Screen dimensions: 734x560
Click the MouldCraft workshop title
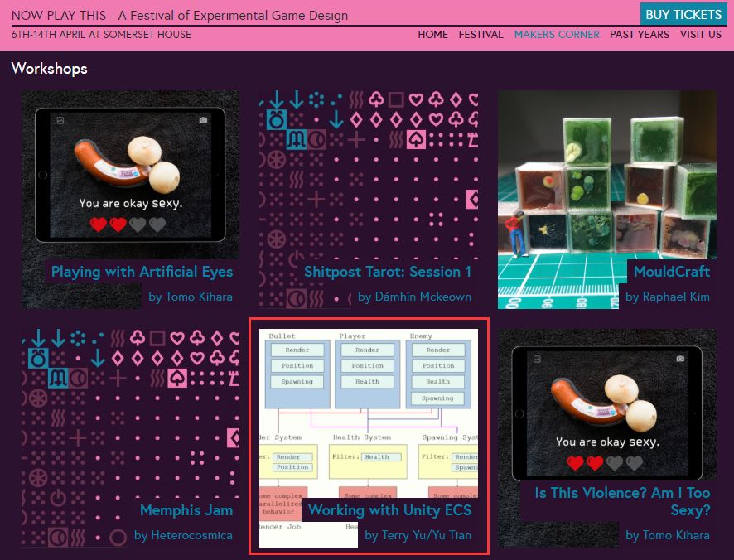pyautogui.click(x=671, y=272)
